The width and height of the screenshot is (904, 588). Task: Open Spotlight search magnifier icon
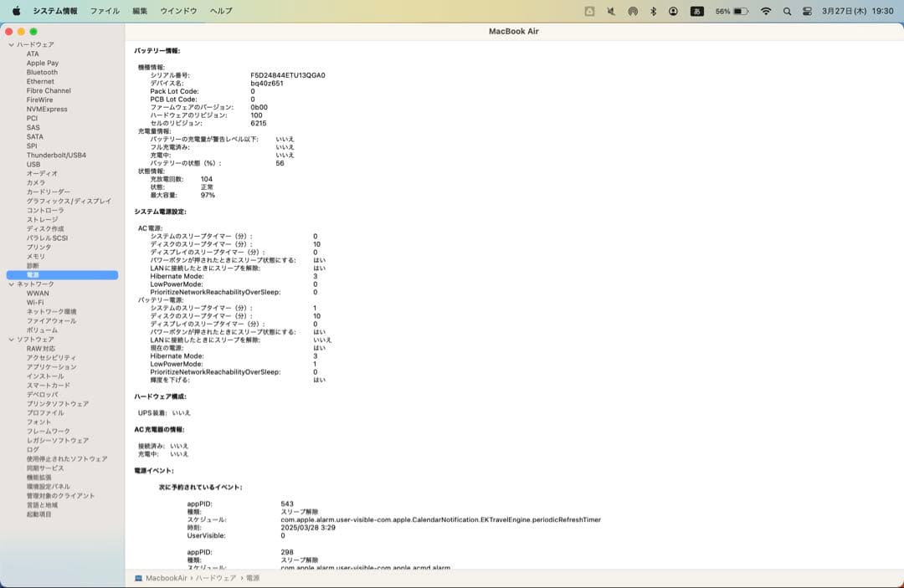787,11
